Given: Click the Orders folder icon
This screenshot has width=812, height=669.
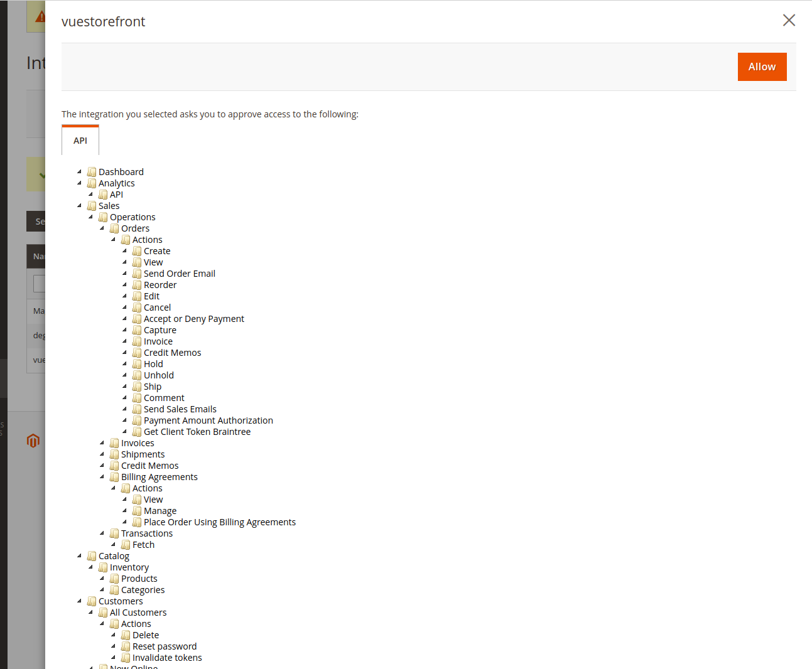Looking at the screenshot, I should [x=114, y=228].
